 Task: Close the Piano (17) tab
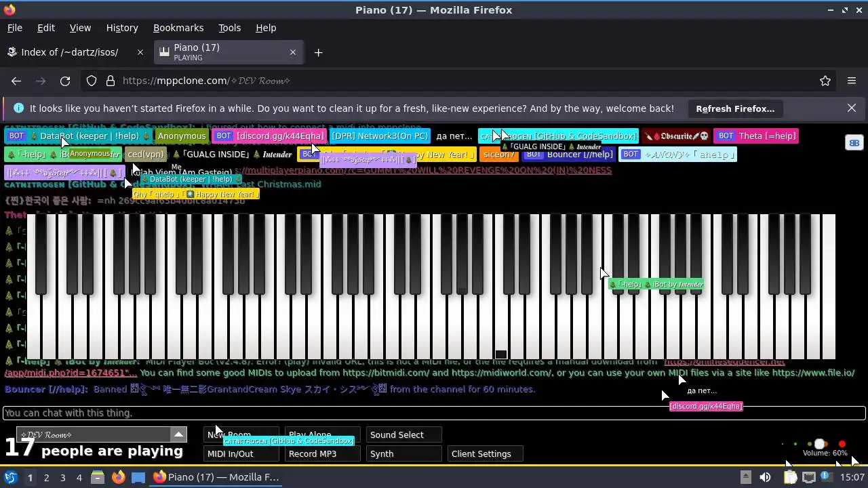(x=293, y=52)
